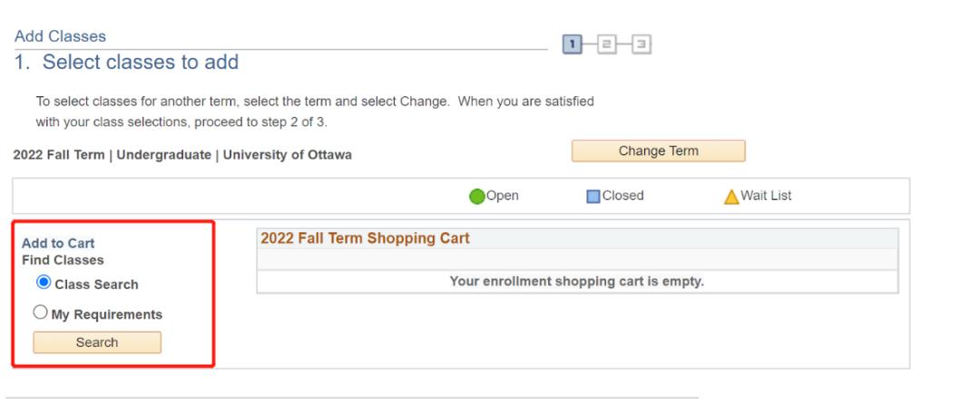Select the Class Search radio button
This screenshot has height=404, width=980.
click(x=44, y=282)
